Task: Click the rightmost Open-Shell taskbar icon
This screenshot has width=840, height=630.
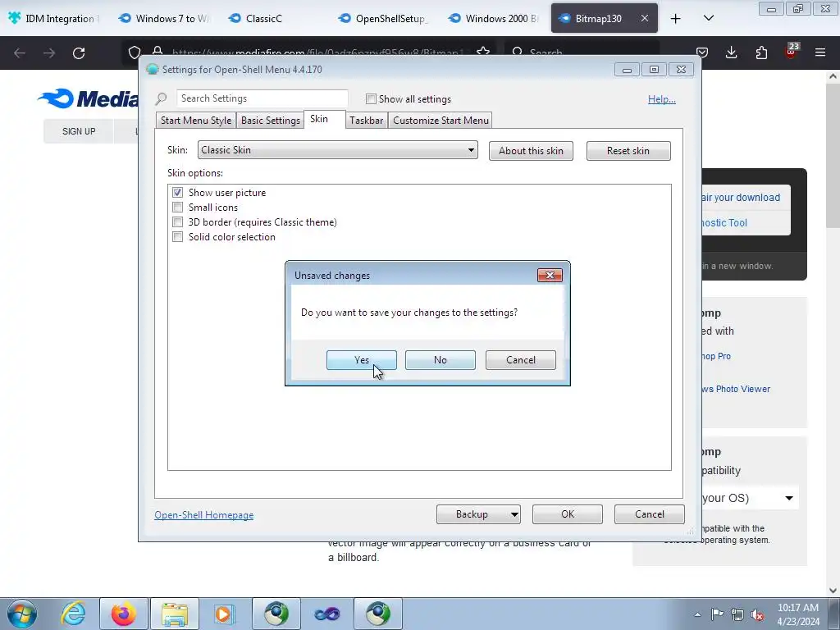Action: 378,614
